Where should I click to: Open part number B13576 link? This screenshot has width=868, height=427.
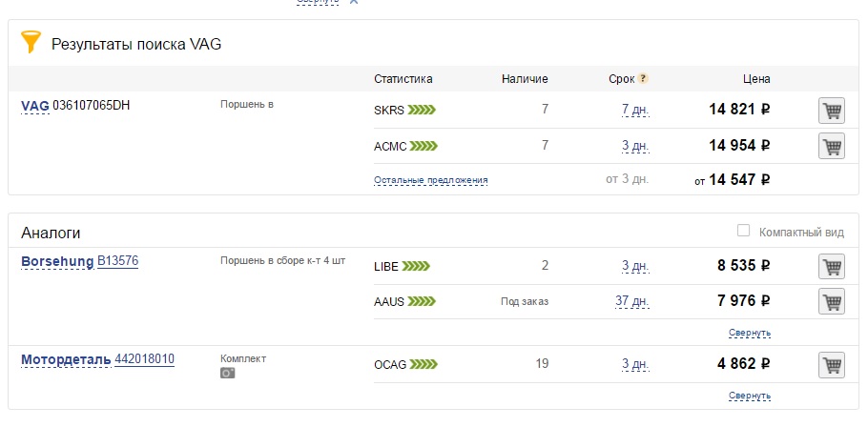click(118, 261)
